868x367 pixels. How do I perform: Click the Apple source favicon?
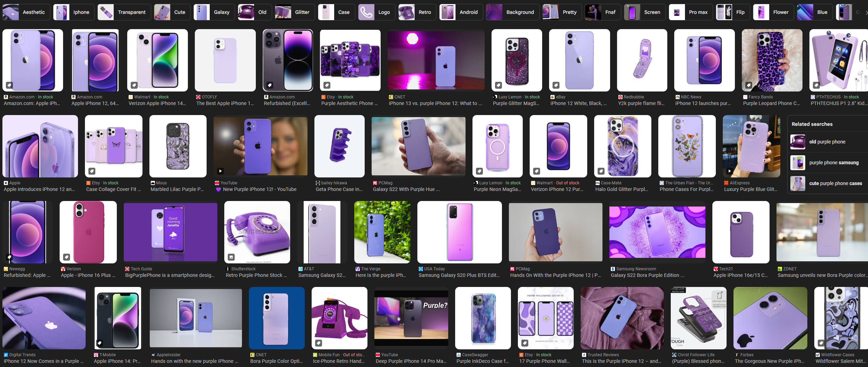click(6, 183)
